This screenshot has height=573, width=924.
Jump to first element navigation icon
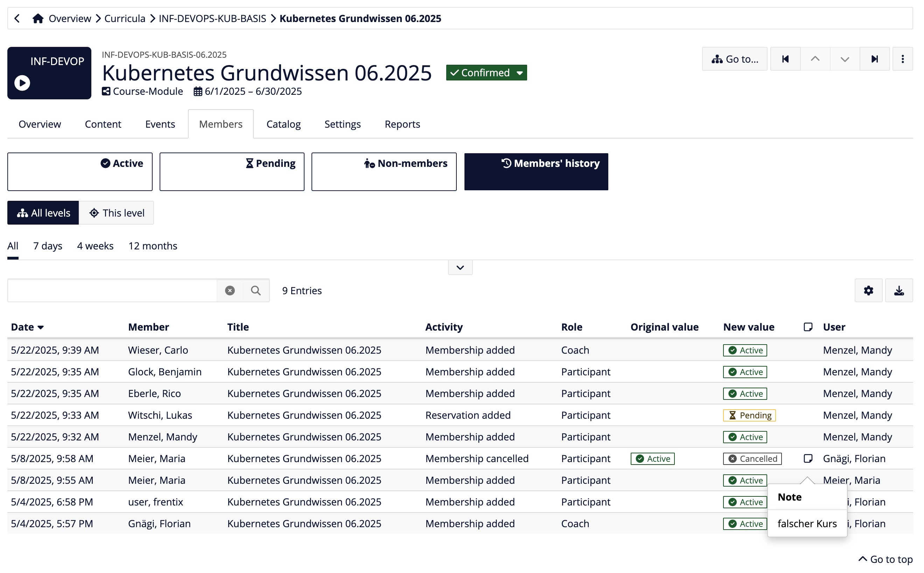tap(785, 59)
